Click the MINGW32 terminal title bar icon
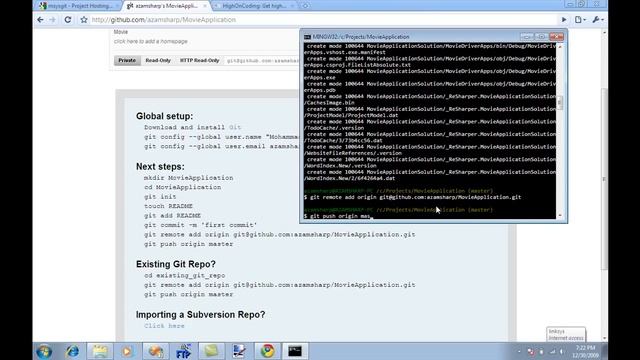The image size is (640, 360). pyautogui.click(x=307, y=37)
